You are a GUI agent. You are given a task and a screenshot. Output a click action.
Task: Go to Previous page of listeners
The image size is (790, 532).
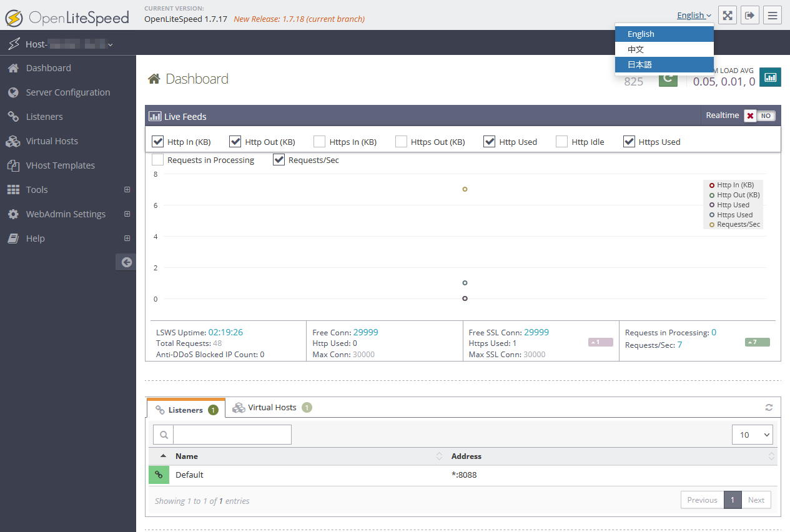[702, 500]
